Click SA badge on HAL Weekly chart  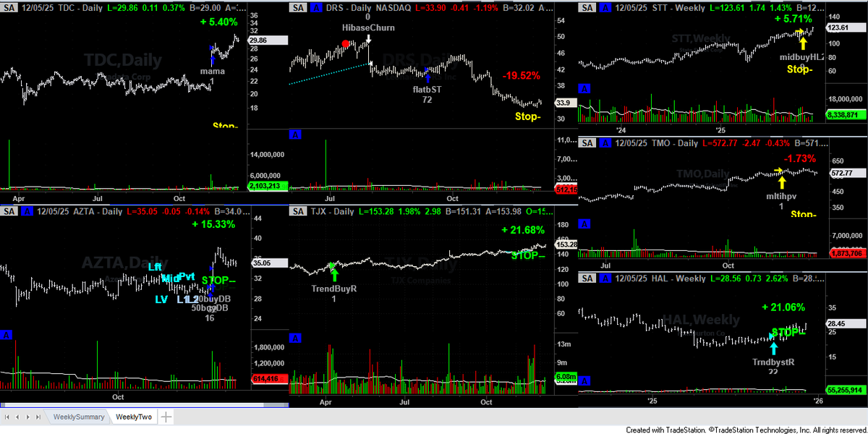[x=587, y=278]
